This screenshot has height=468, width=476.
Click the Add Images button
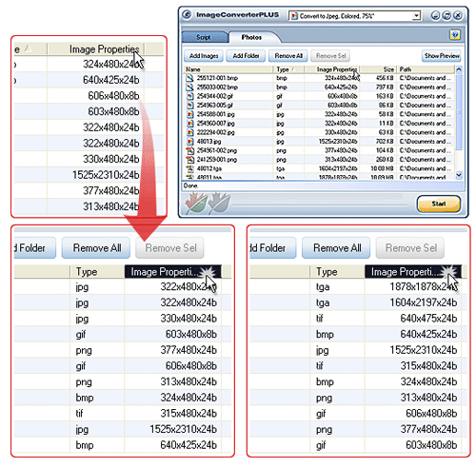pyautogui.click(x=204, y=56)
